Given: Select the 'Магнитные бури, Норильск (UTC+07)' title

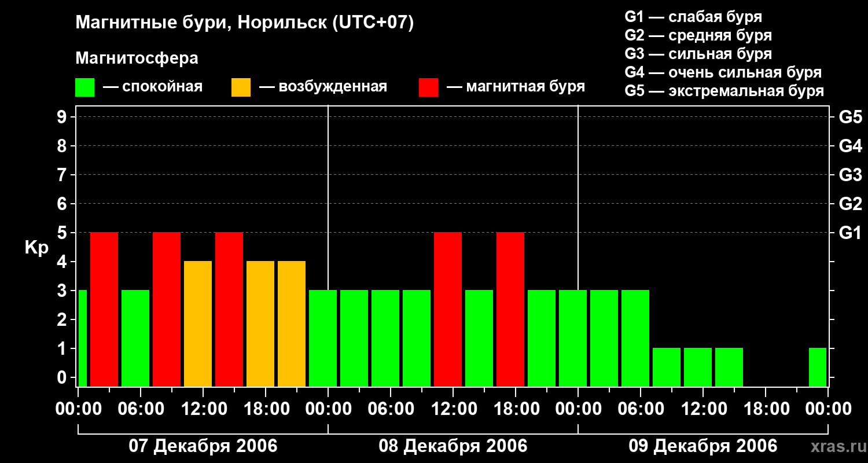Looking at the screenshot, I should pyautogui.click(x=245, y=23).
